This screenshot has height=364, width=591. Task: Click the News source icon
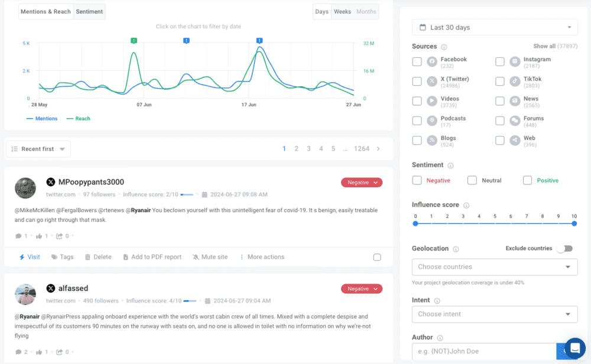coord(515,101)
